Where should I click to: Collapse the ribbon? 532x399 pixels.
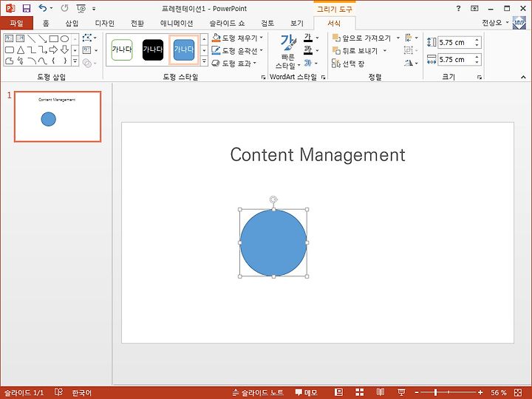tap(523, 78)
